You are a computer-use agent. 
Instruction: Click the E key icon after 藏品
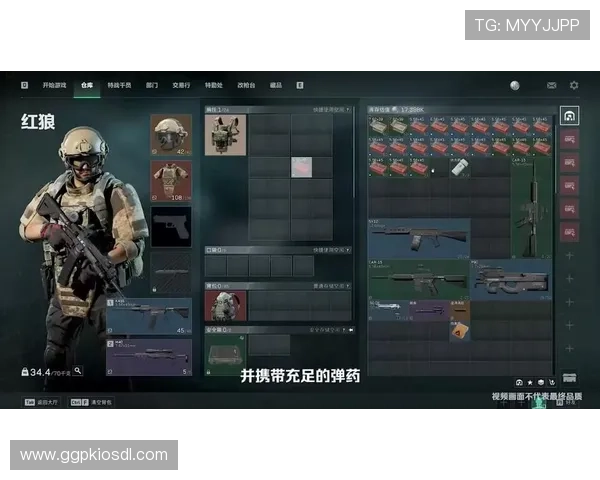point(300,85)
